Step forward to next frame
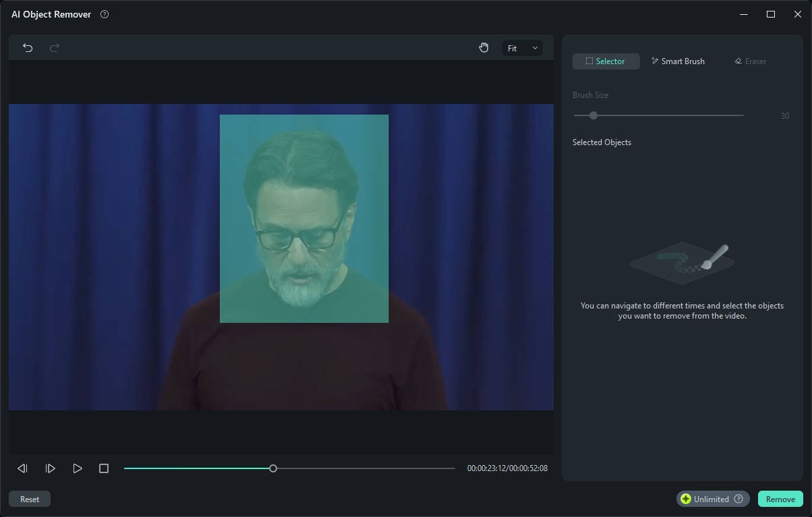 click(50, 468)
